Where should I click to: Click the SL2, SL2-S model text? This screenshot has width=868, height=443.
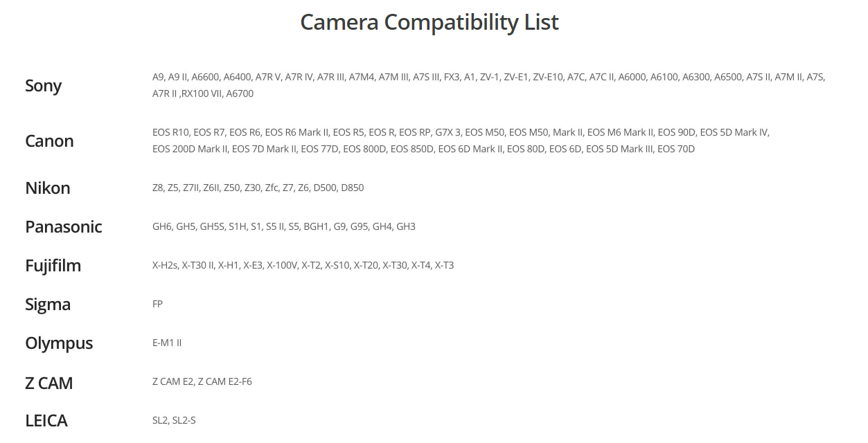pyautogui.click(x=174, y=420)
